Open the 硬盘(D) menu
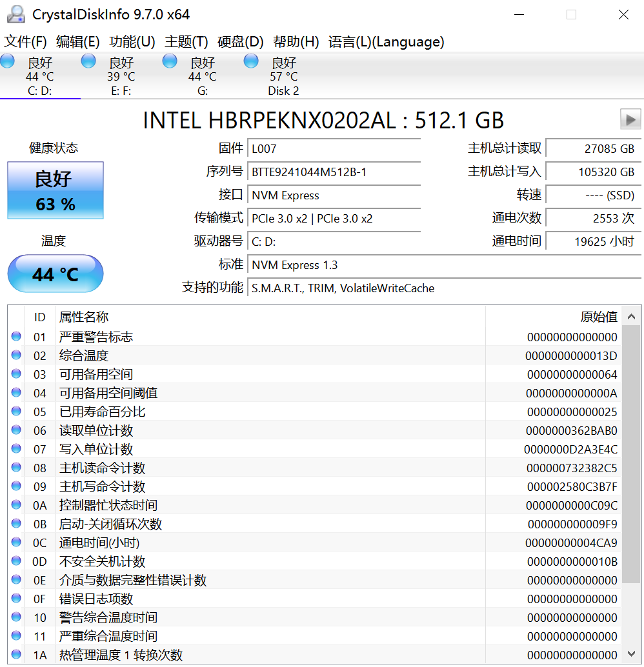Viewport: 644px width, 667px height. (x=241, y=42)
